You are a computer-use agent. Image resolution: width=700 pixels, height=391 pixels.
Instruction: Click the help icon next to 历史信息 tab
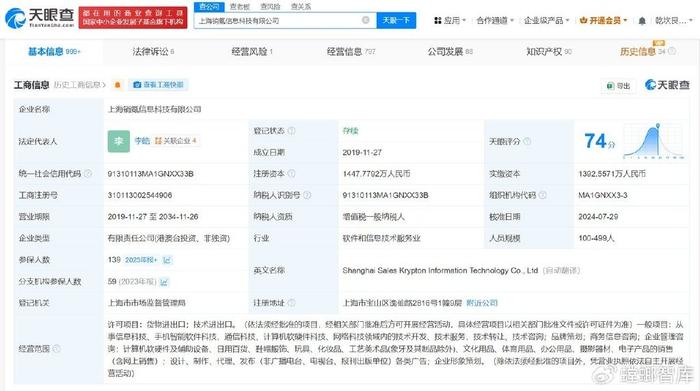(672, 51)
